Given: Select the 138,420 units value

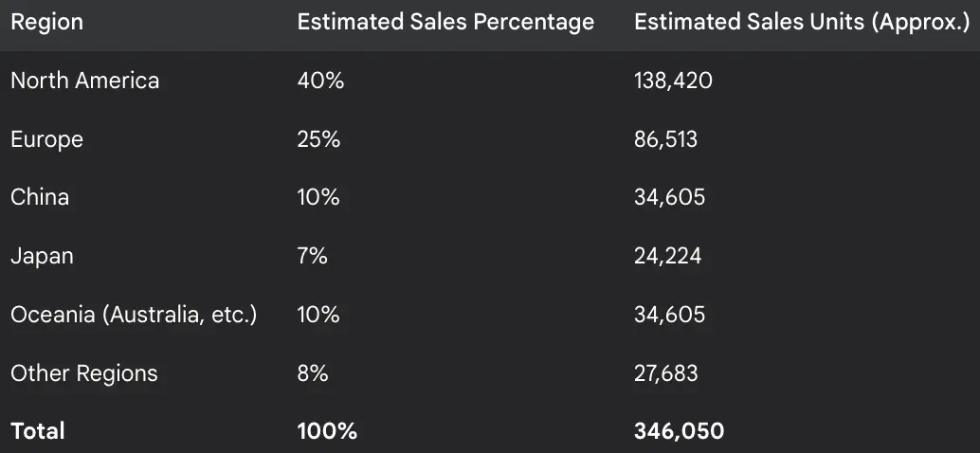Looking at the screenshot, I should pos(673,81).
